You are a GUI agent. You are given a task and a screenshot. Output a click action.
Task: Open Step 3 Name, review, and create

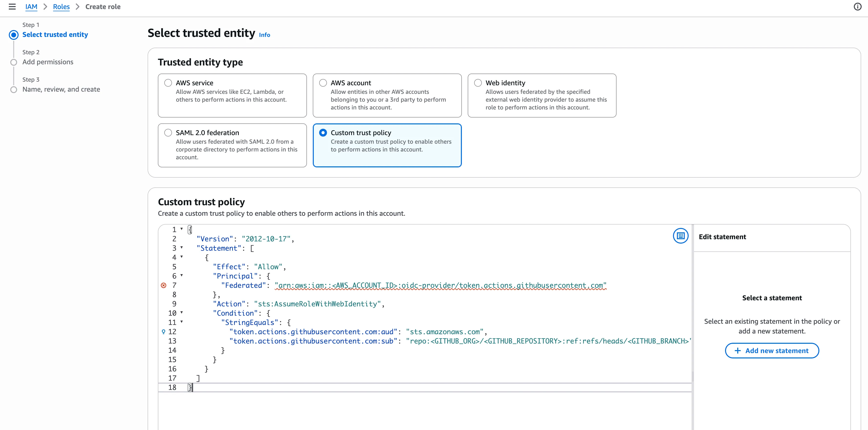pyautogui.click(x=61, y=89)
